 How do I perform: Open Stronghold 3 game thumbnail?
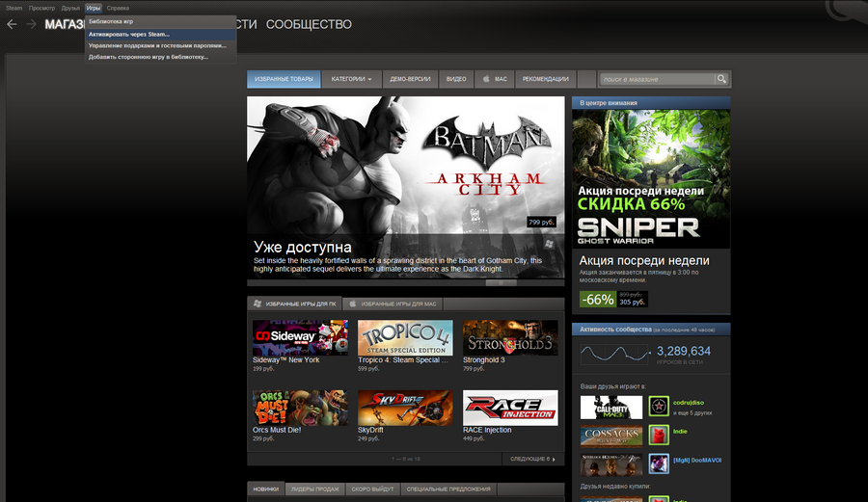tap(510, 338)
